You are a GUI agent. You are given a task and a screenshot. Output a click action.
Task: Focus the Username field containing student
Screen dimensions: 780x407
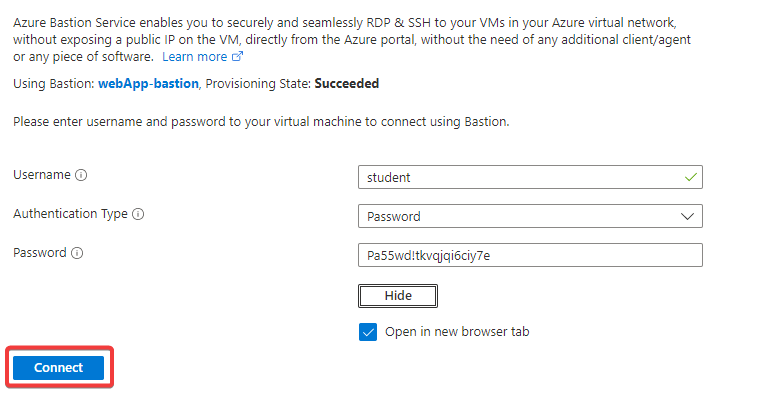(x=520, y=177)
